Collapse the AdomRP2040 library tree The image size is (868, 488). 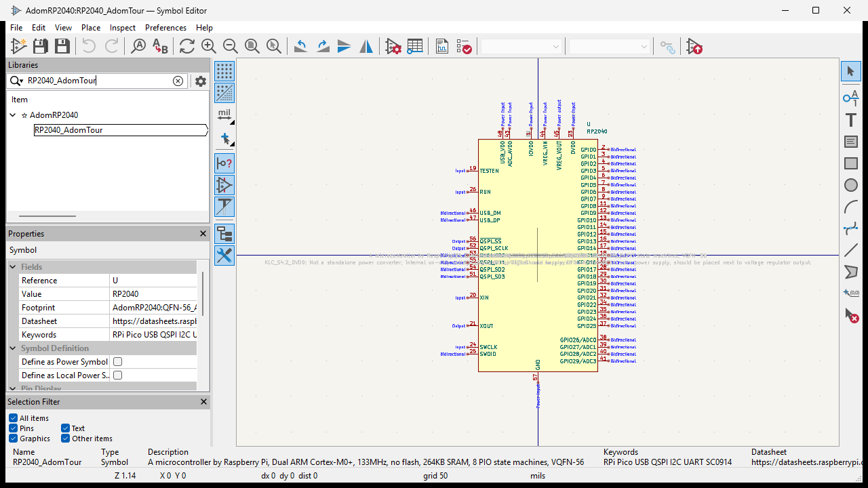[x=13, y=115]
